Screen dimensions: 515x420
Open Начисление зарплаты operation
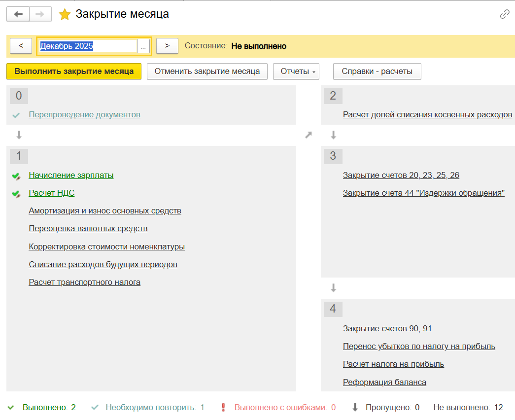[x=71, y=175]
